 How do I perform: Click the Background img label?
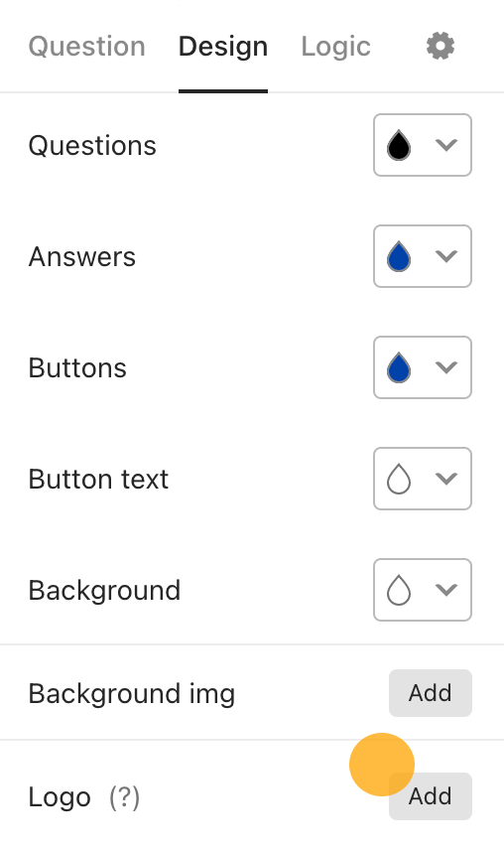click(x=132, y=694)
